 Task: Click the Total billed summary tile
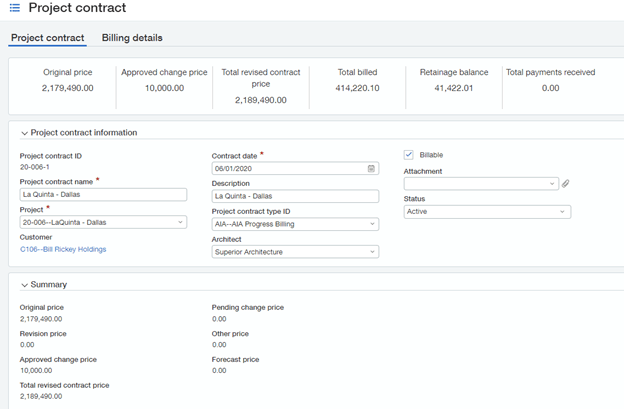356,80
